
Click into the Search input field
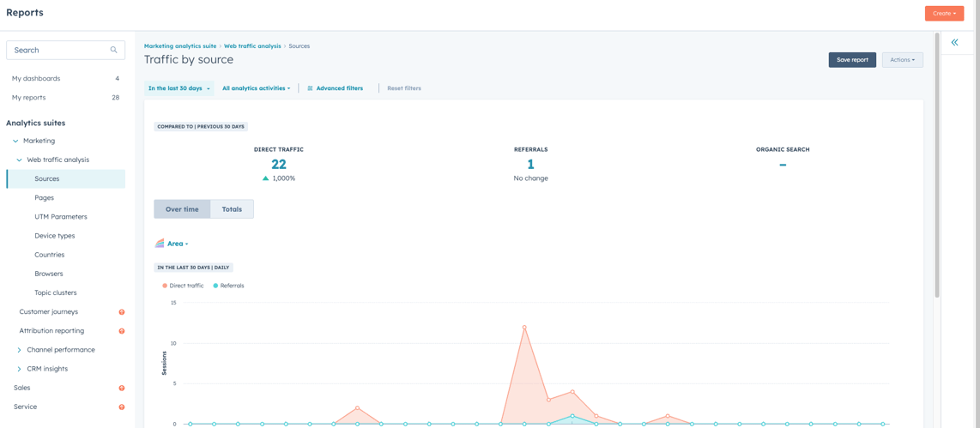point(65,50)
